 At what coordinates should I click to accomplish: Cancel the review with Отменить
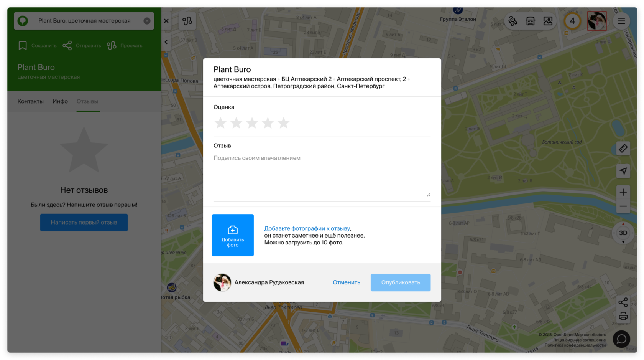(x=347, y=282)
